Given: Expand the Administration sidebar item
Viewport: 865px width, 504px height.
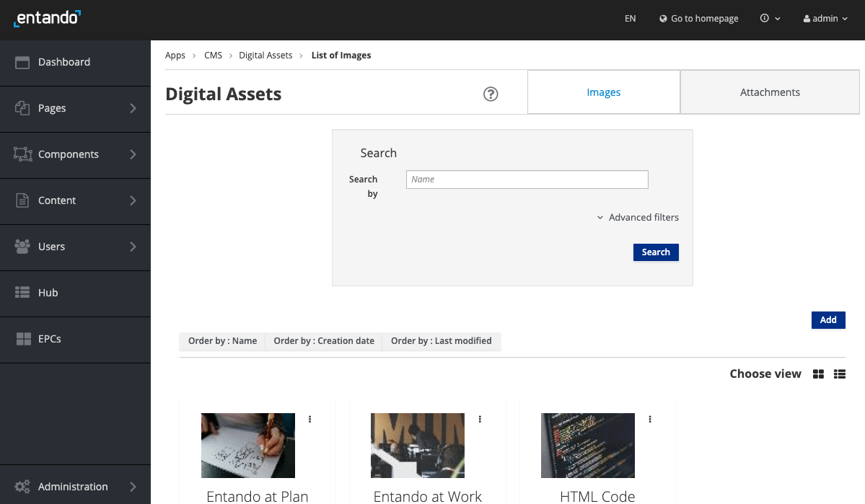Looking at the screenshot, I should click(x=72, y=487).
